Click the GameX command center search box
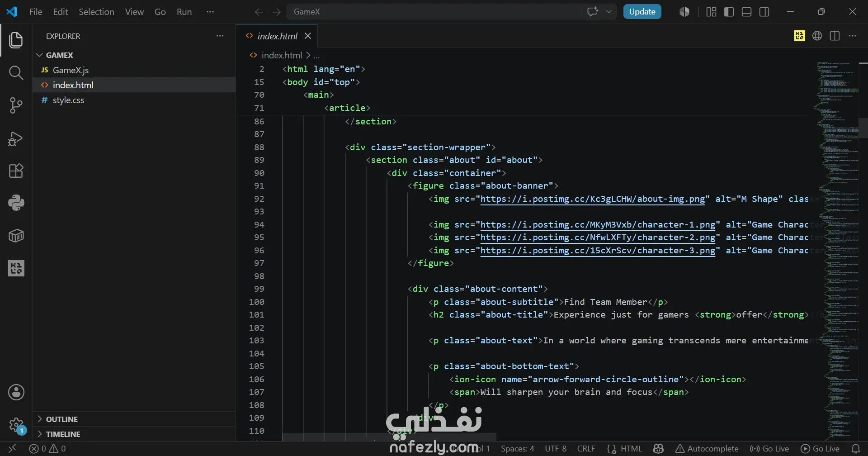 point(434,12)
